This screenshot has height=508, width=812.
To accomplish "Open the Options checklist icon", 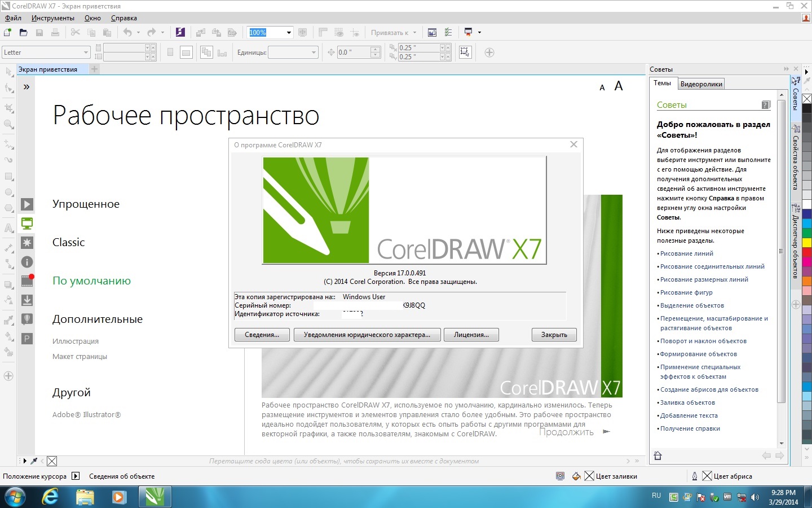I will [x=448, y=32].
